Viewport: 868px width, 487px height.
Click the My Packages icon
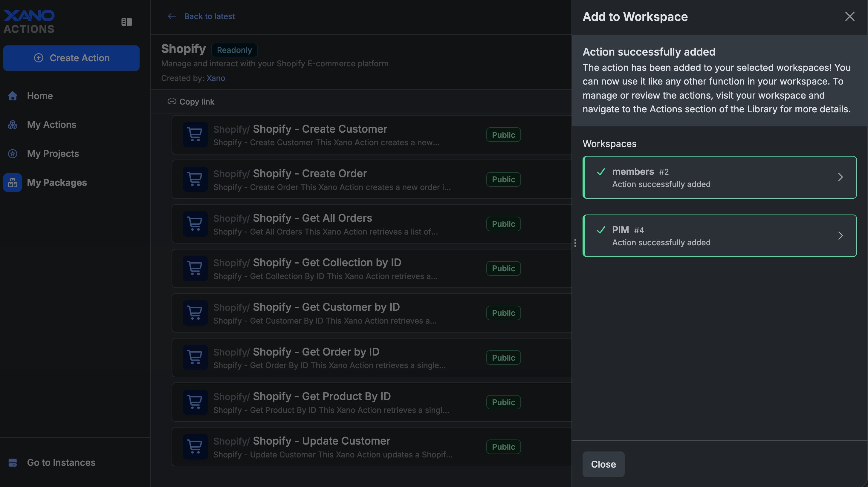[x=13, y=183]
